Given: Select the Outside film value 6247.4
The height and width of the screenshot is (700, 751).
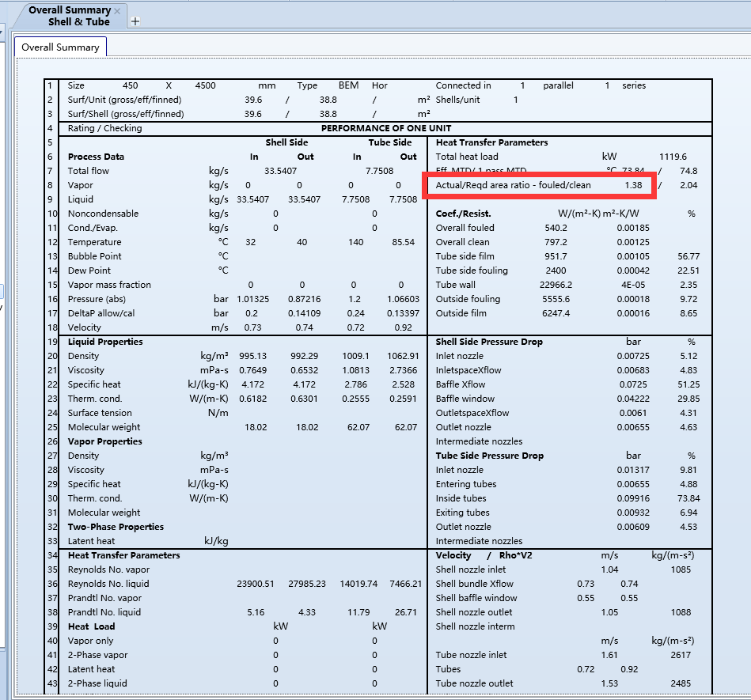Looking at the screenshot, I should tap(556, 313).
